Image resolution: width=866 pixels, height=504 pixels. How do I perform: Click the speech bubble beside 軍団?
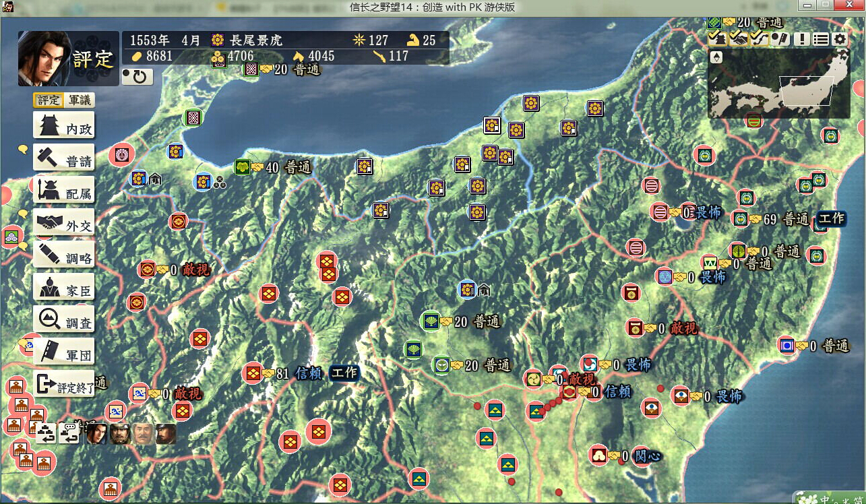24,344
